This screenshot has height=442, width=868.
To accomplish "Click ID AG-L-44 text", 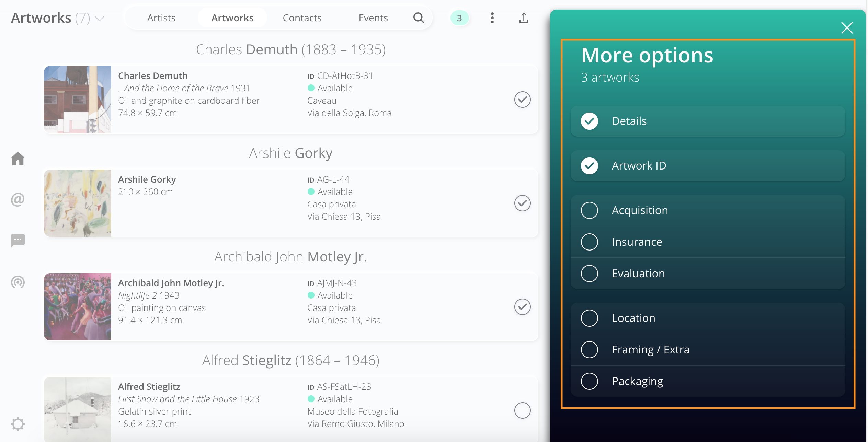I will coord(328,179).
